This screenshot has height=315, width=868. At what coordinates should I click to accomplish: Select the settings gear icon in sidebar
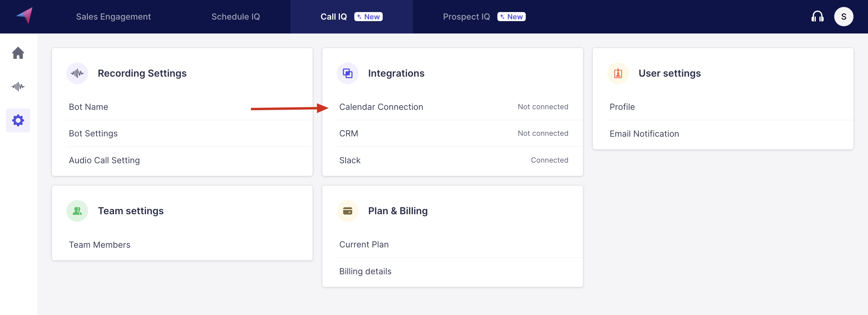[x=18, y=120]
